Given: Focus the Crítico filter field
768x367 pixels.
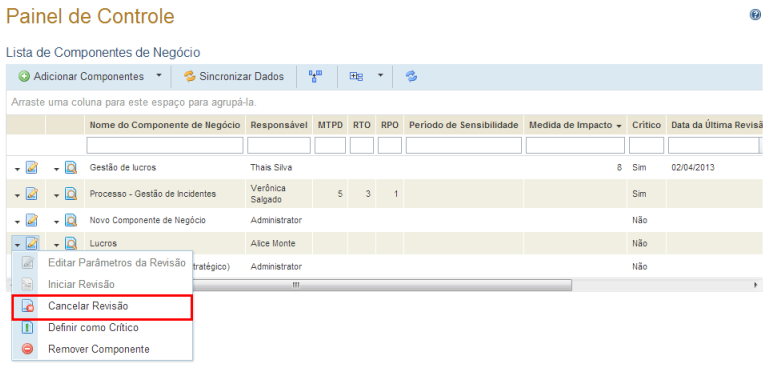Looking at the screenshot, I should (646, 146).
